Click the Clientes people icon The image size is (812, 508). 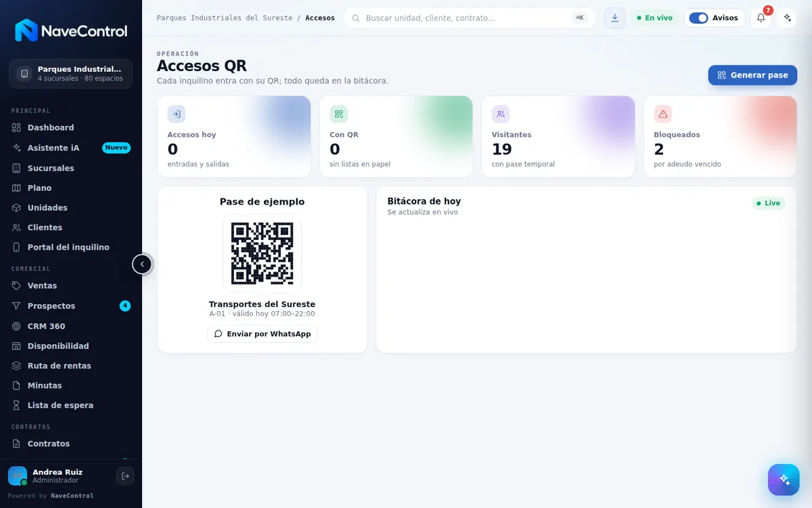tap(17, 228)
